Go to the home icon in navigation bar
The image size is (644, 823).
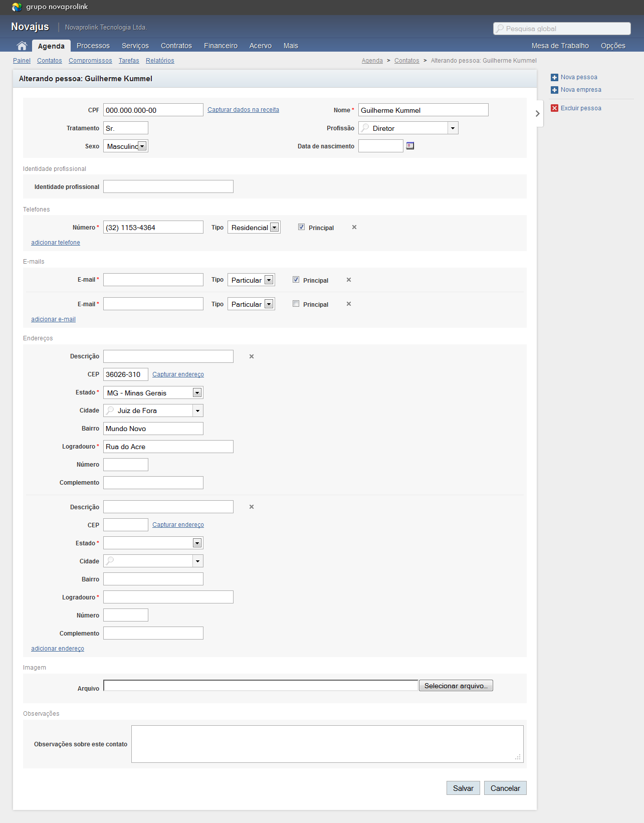click(x=22, y=46)
